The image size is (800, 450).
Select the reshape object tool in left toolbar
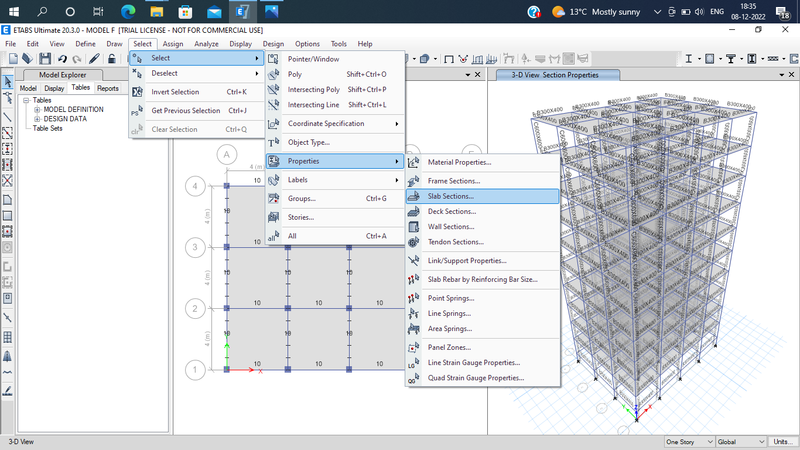(8, 97)
